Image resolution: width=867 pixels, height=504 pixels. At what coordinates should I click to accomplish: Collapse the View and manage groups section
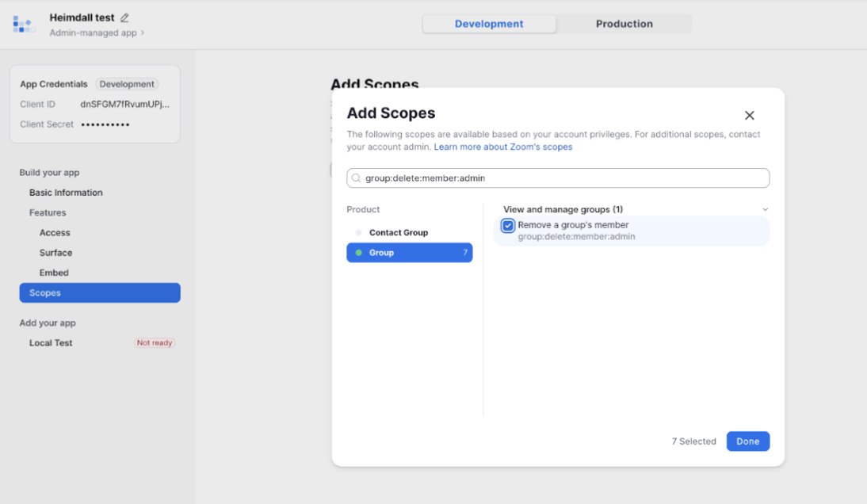[x=766, y=209]
